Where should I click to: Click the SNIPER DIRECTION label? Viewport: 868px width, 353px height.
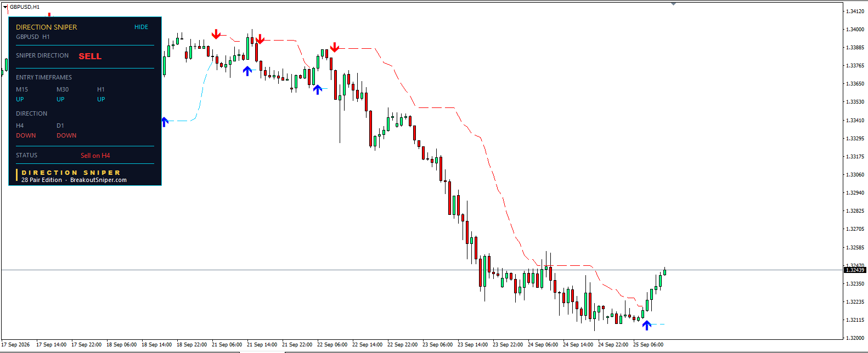coord(42,55)
